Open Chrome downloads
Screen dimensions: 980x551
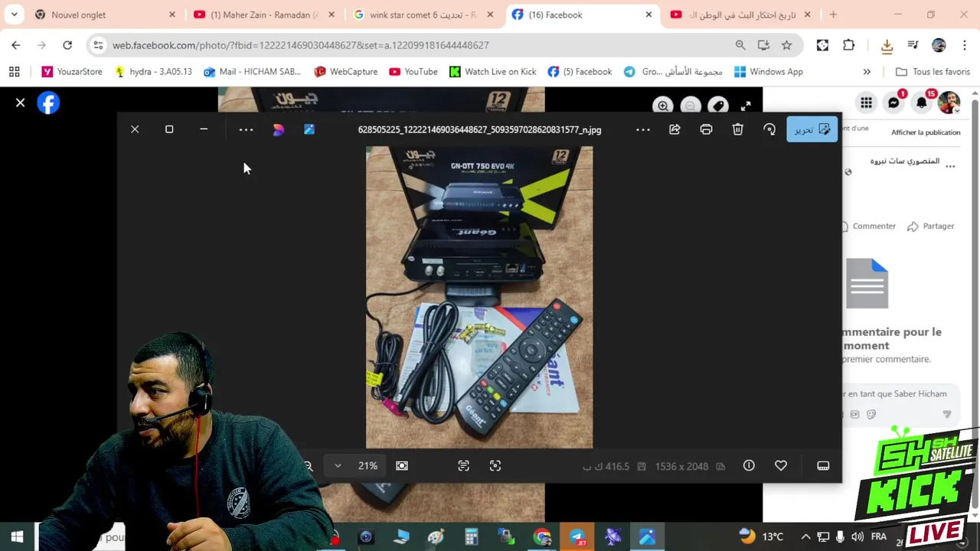pos(887,45)
